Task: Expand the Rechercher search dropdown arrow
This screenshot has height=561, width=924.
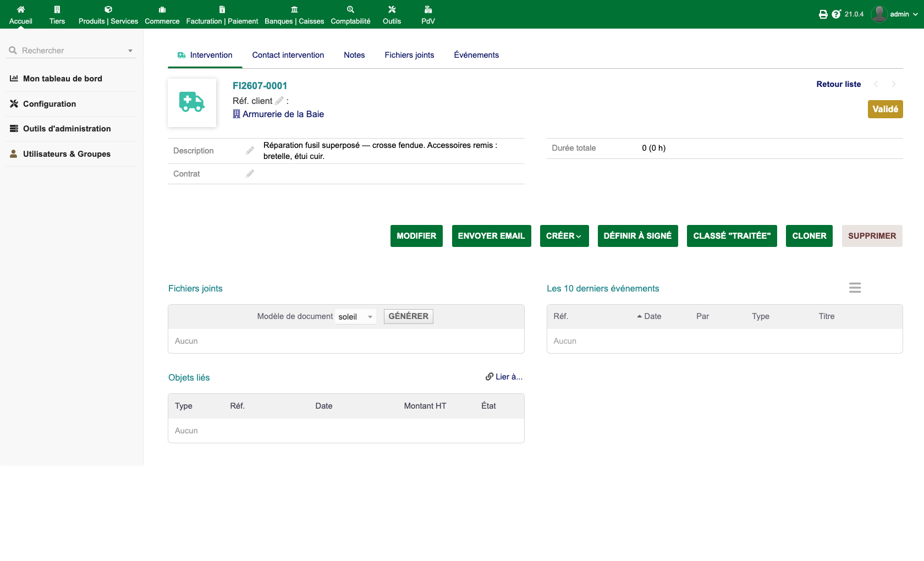Action: (130, 51)
